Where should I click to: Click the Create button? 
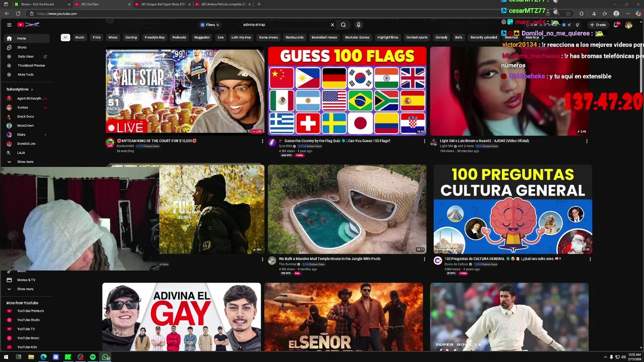point(598,25)
